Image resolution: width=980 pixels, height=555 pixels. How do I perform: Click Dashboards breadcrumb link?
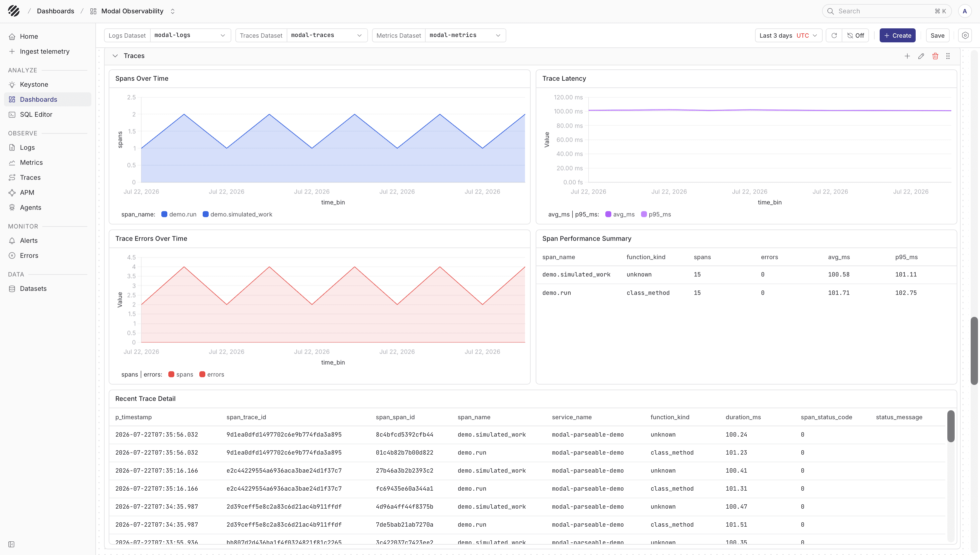(x=56, y=11)
